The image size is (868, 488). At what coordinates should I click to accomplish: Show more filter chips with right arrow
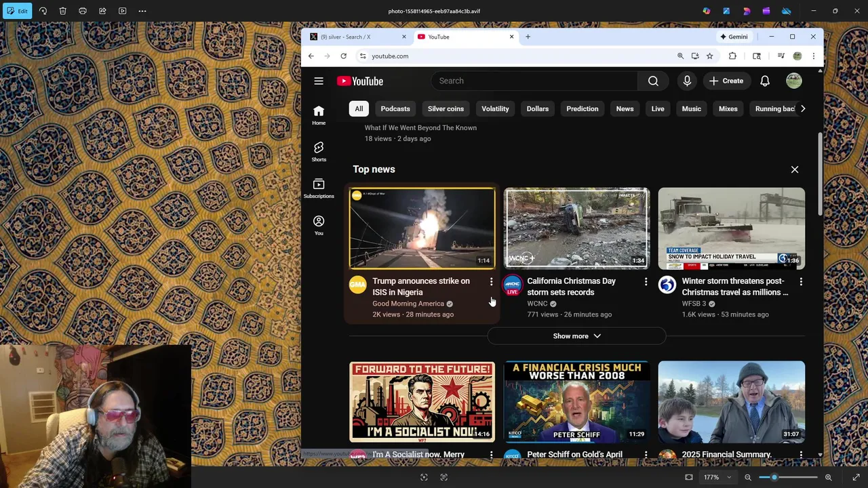click(x=803, y=109)
